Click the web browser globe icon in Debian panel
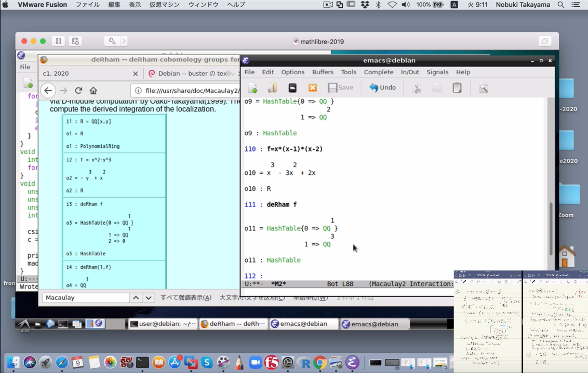 pos(50,324)
